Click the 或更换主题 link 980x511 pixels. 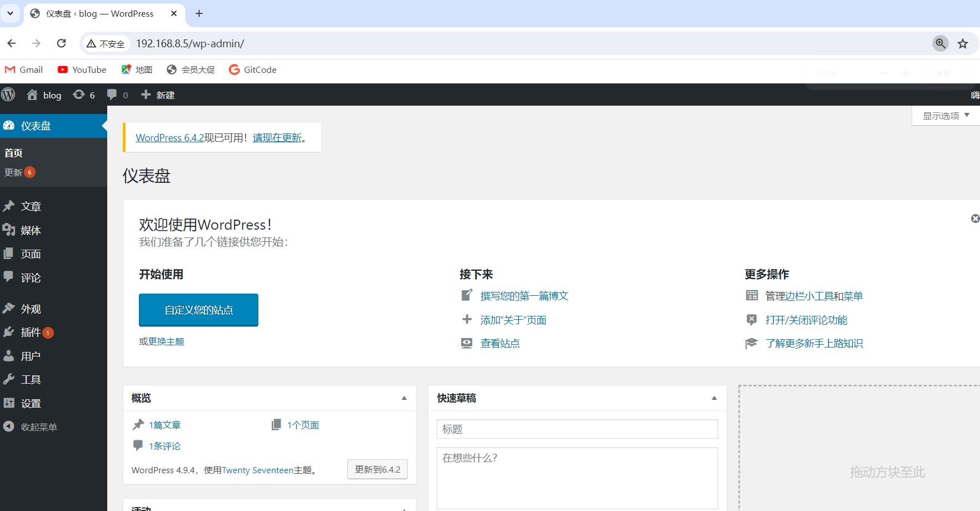click(162, 341)
